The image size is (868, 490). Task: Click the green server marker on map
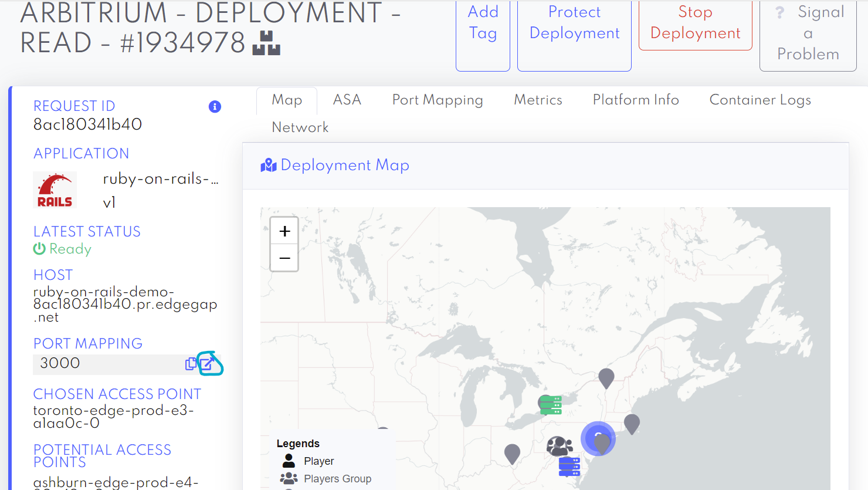pyautogui.click(x=551, y=405)
